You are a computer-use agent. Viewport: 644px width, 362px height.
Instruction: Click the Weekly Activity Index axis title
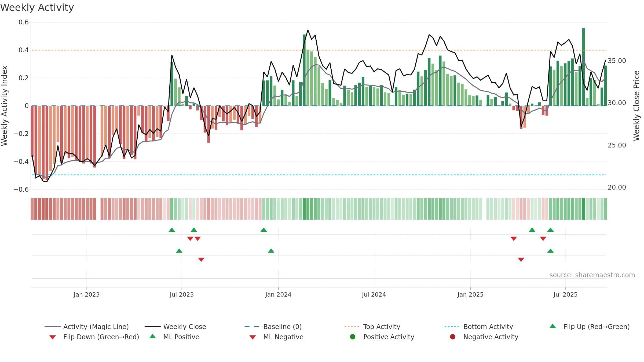pos(4,106)
